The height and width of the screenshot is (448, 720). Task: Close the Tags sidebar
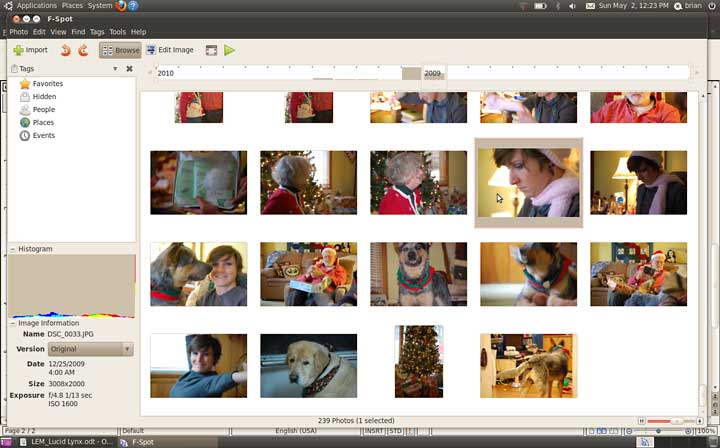129,69
